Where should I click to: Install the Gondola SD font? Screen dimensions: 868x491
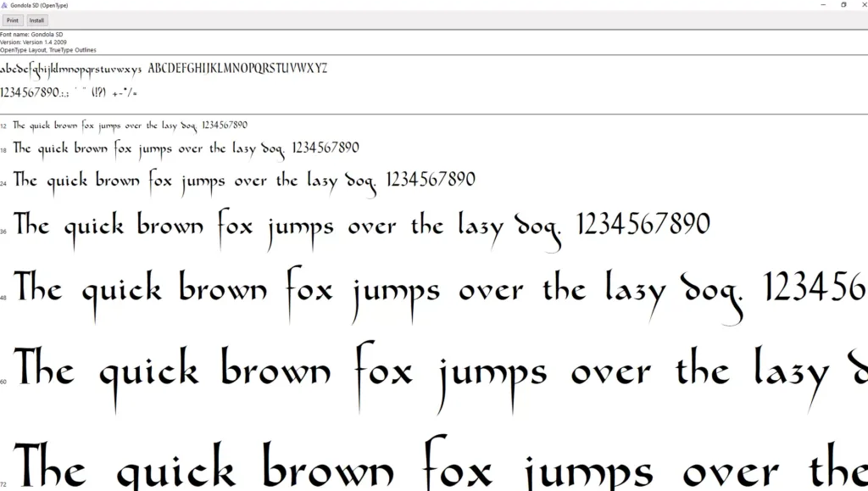click(x=36, y=20)
